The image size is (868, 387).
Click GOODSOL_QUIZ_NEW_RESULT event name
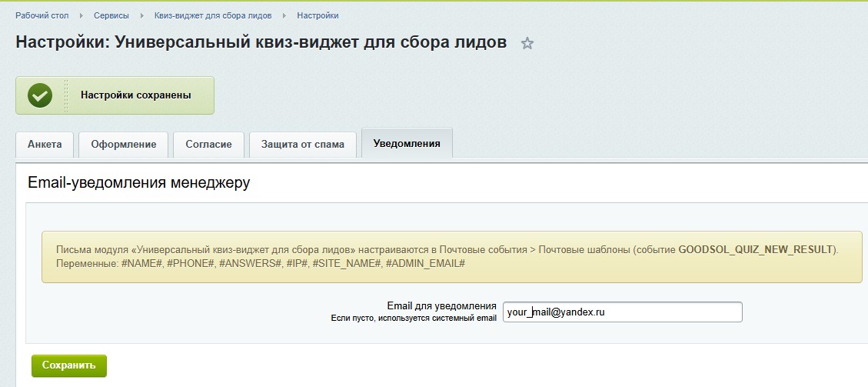tap(755, 249)
